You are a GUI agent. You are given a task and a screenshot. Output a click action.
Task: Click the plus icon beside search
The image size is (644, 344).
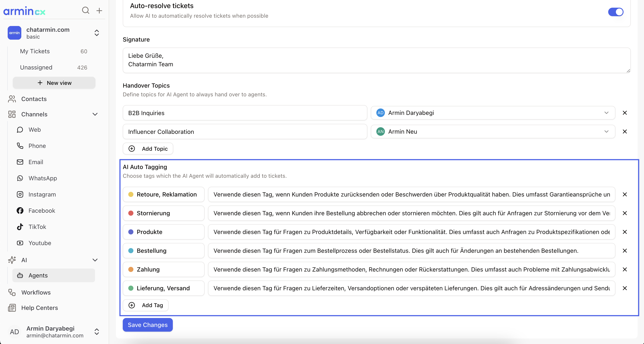pyautogui.click(x=99, y=10)
